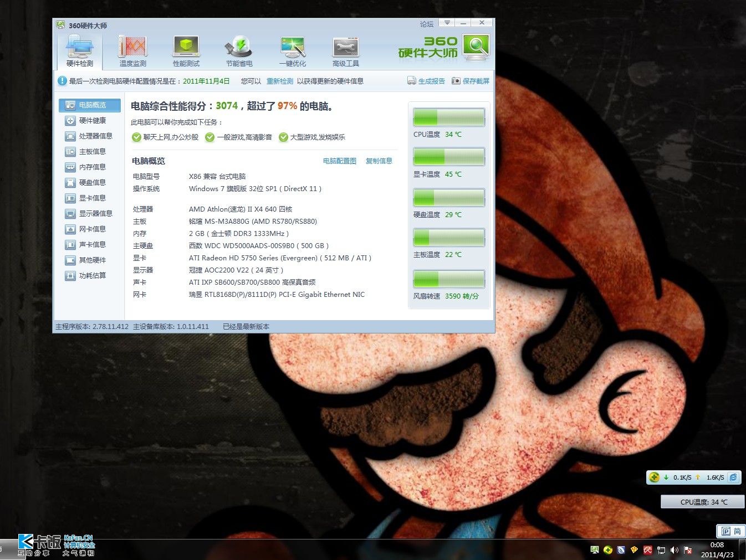This screenshot has width=746, height=560.
Task: Click the floating CPU温度: 34 ℃ bar
Action: click(703, 502)
